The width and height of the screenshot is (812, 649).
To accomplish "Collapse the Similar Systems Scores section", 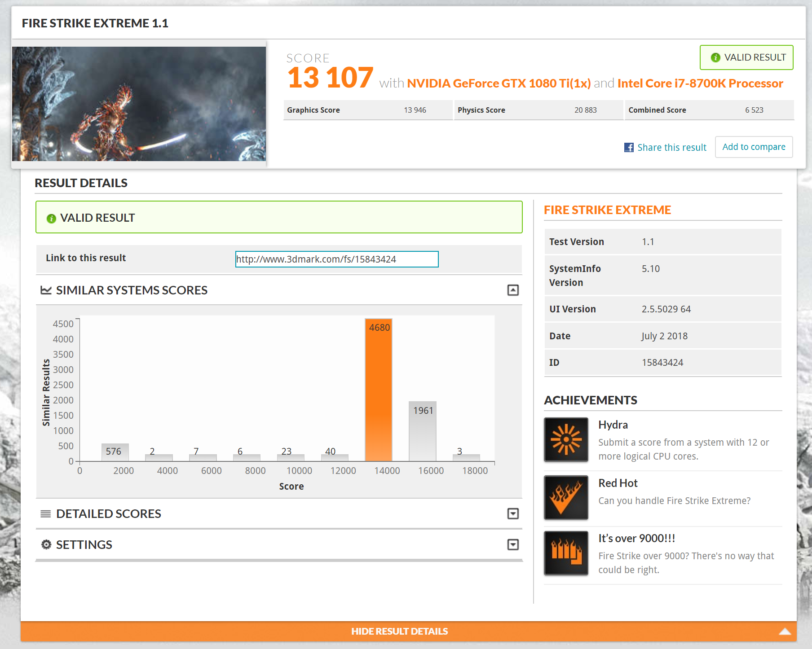I will click(513, 290).
